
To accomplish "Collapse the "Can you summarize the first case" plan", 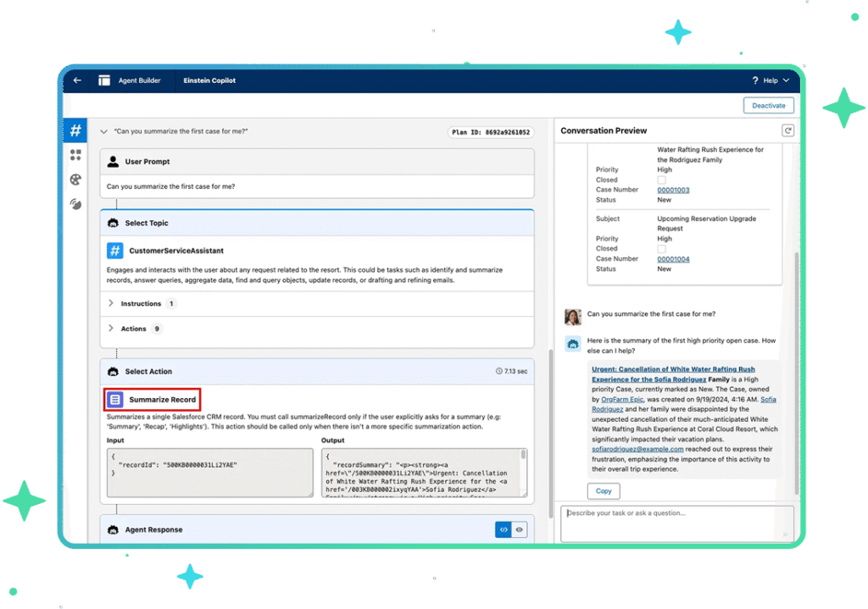I will click(103, 131).
